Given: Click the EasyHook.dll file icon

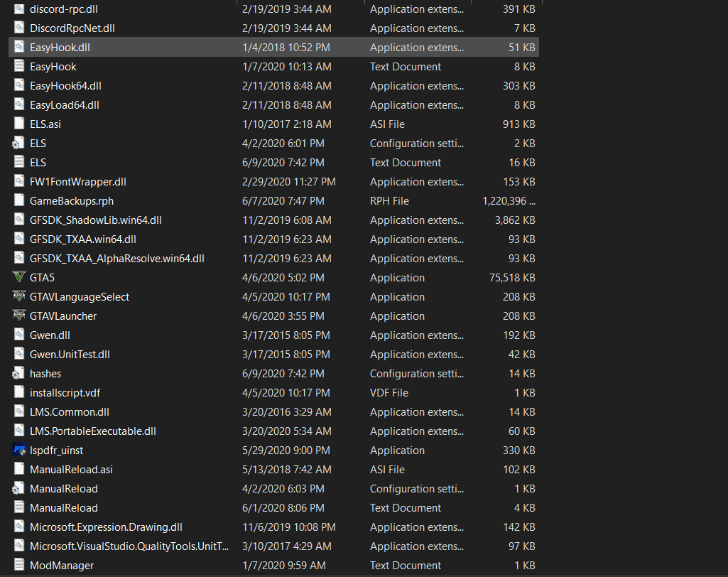Looking at the screenshot, I should click(19, 47).
